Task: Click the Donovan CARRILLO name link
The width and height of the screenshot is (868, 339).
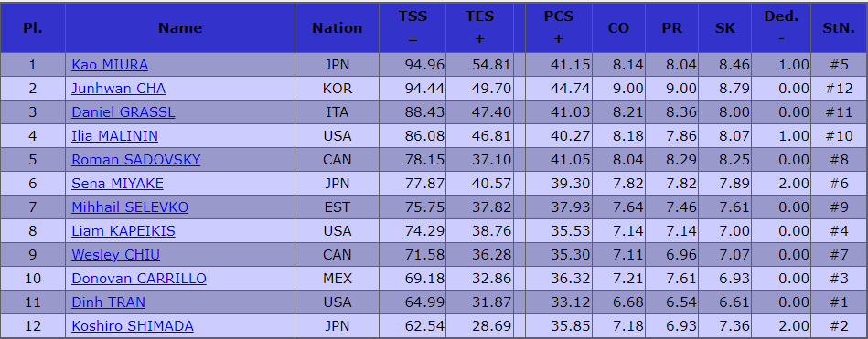Action: pos(139,279)
